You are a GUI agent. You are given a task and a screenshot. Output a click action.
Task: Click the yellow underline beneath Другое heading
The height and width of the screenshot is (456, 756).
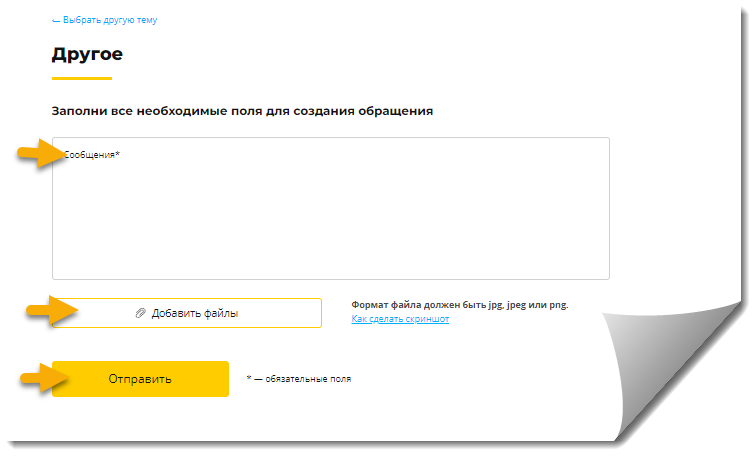[x=82, y=78]
